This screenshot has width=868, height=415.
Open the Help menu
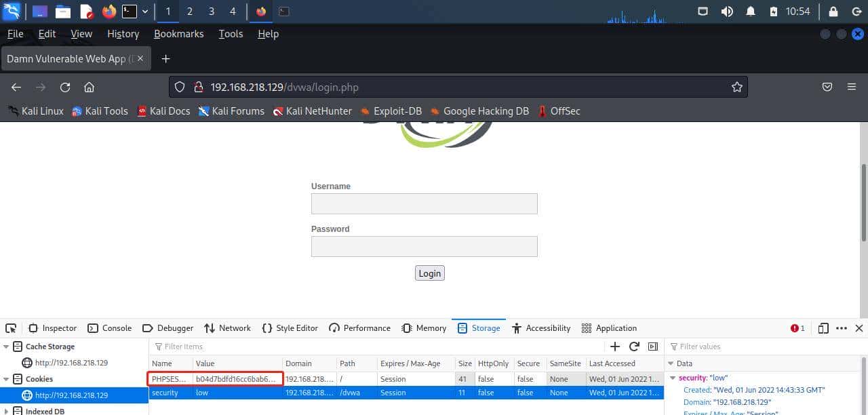click(x=268, y=34)
